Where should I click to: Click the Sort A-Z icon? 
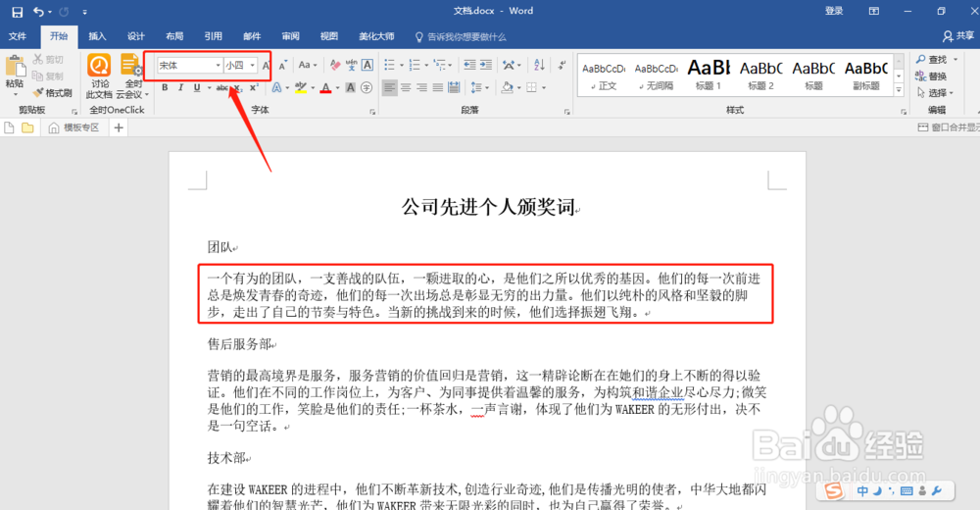pyautogui.click(x=540, y=65)
